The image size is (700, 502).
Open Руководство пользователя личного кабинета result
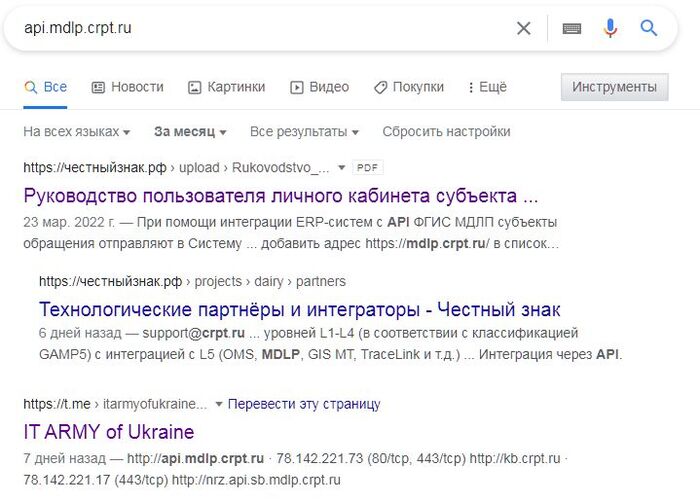point(281,196)
